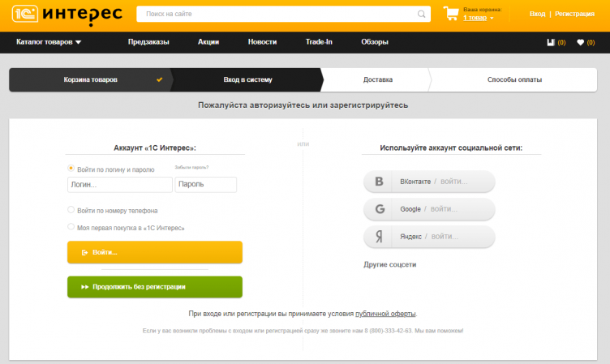Open the Предзаказы menu item
The height and width of the screenshot is (364, 610).
[x=148, y=42]
